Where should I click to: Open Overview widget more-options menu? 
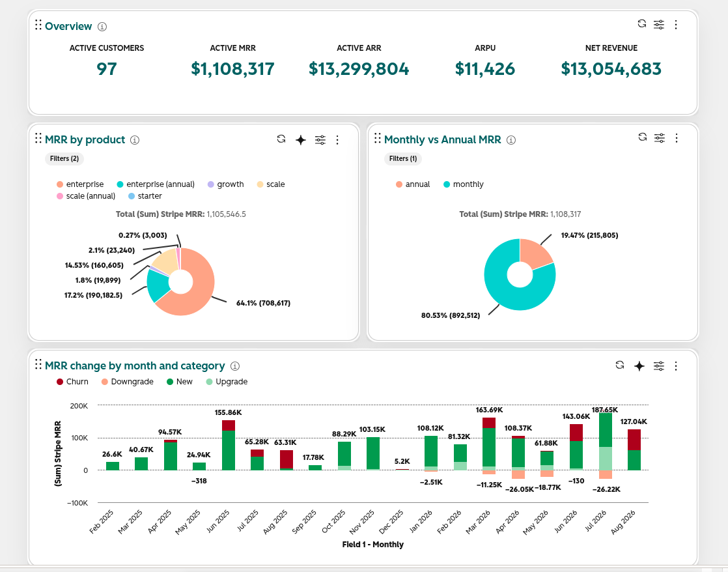point(676,25)
